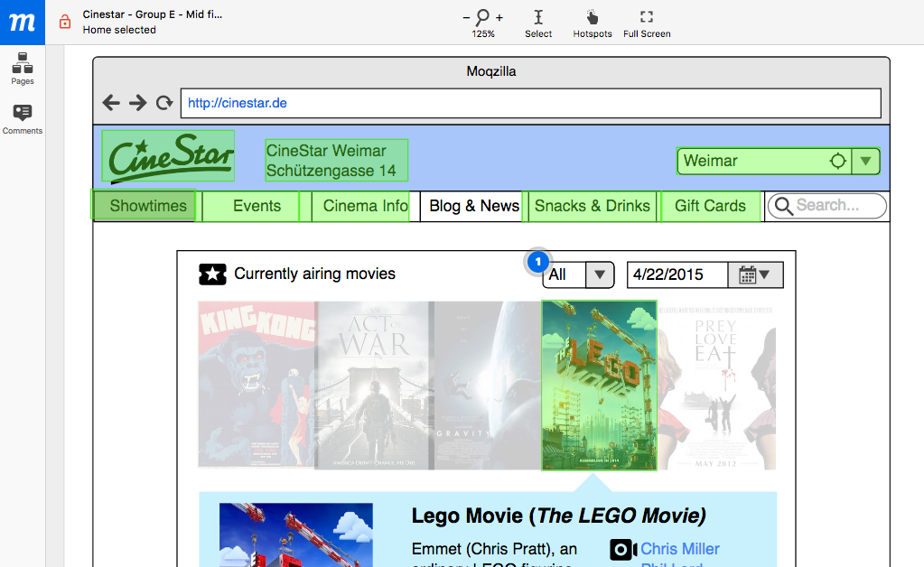
Task: Open the Pages panel
Action: 23,69
